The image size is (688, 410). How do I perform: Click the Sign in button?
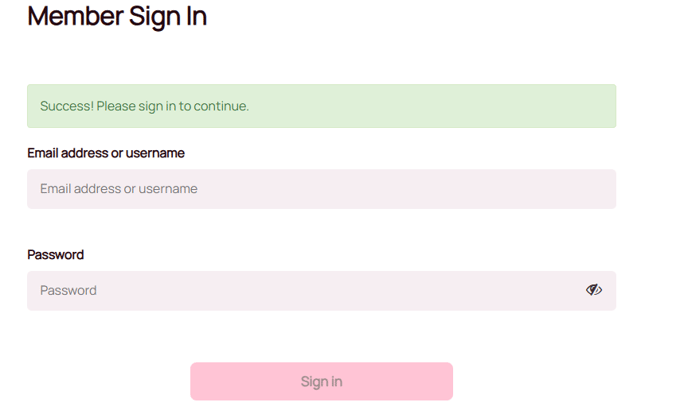pos(321,381)
